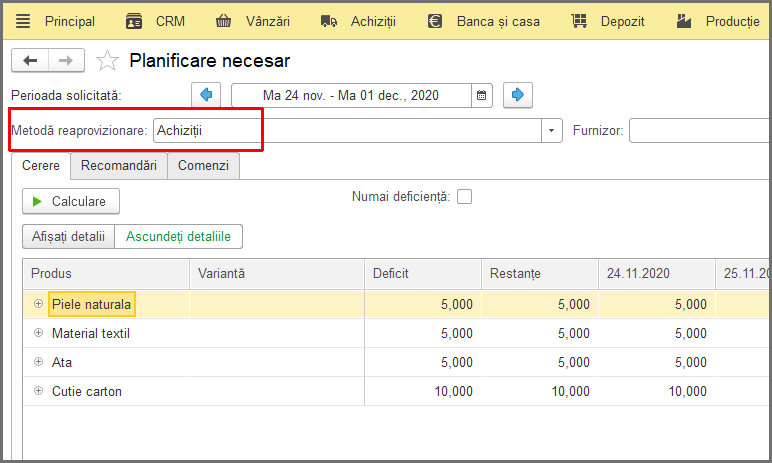Screen dimensions: 772x463
Task: Switch to the Comenzi tab
Action: pos(203,165)
